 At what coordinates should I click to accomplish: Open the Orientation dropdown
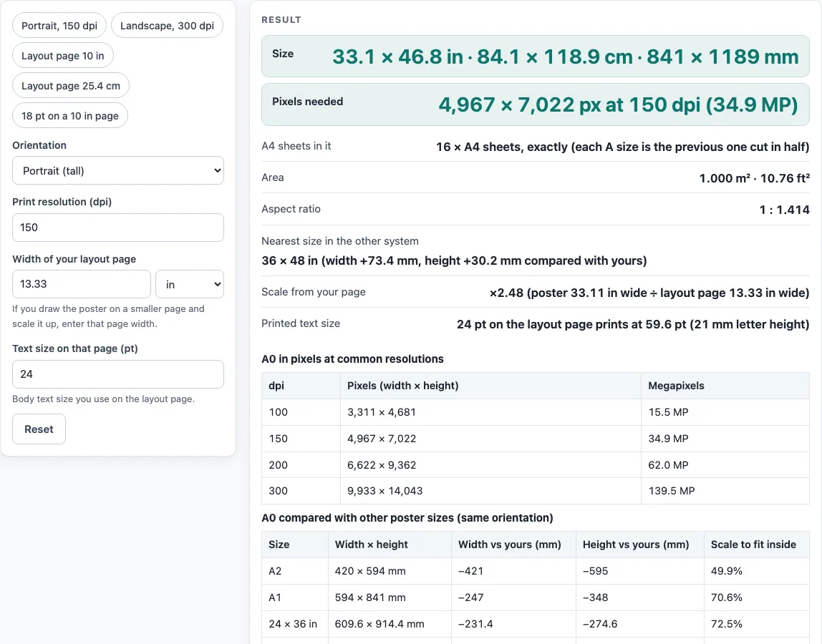click(118, 171)
